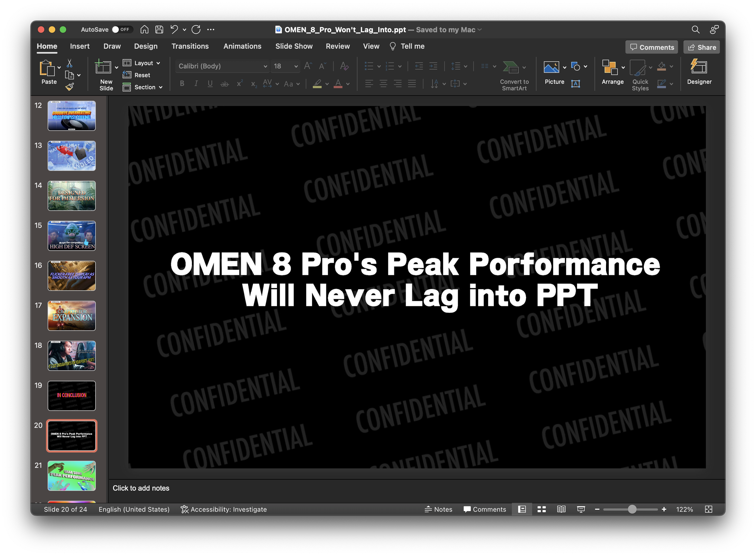This screenshot has width=756, height=556.
Task: Go to the Animations tab
Action: pyautogui.click(x=242, y=46)
